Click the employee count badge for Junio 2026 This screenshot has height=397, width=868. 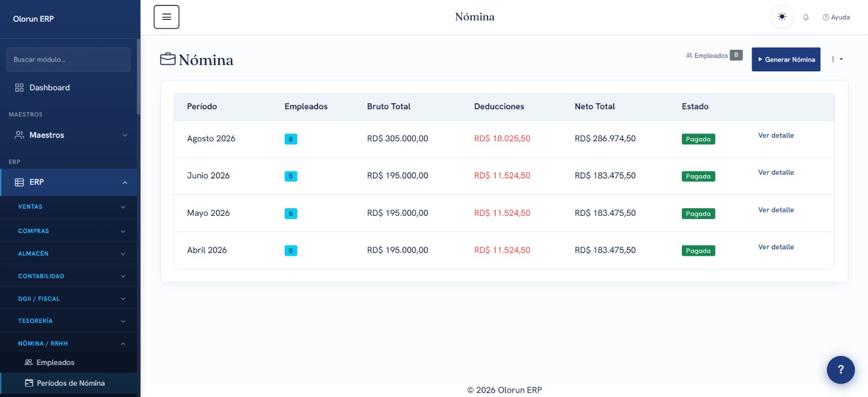coord(291,176)
